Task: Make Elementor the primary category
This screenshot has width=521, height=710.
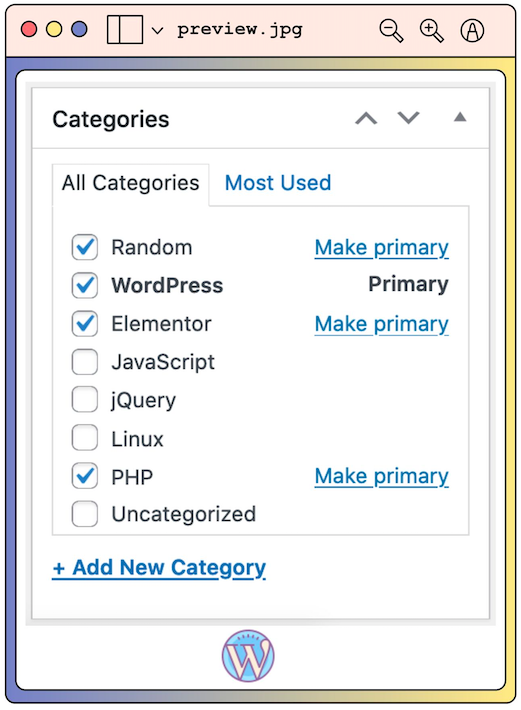Action: [382, 324]
